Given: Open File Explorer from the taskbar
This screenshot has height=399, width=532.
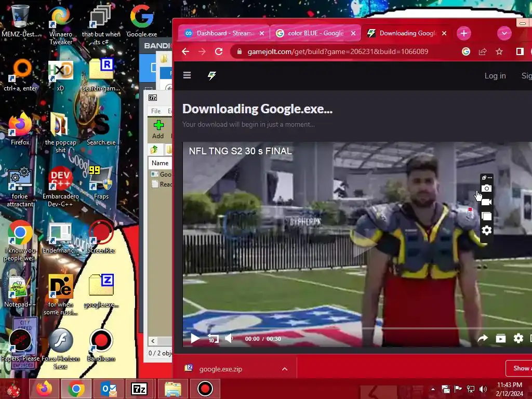Looking at the screenshot, I should click(172, 389).
